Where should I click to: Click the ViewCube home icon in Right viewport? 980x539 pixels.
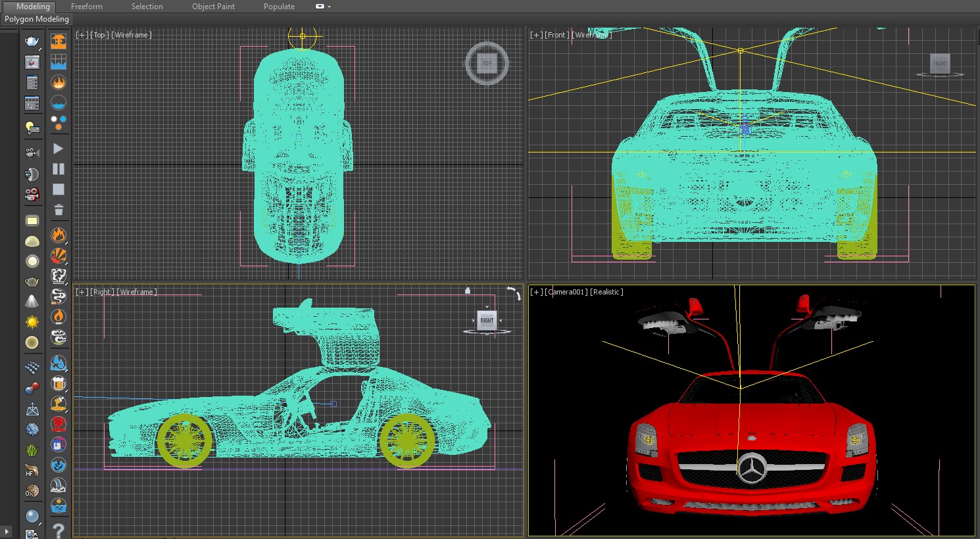coord(468,291)
